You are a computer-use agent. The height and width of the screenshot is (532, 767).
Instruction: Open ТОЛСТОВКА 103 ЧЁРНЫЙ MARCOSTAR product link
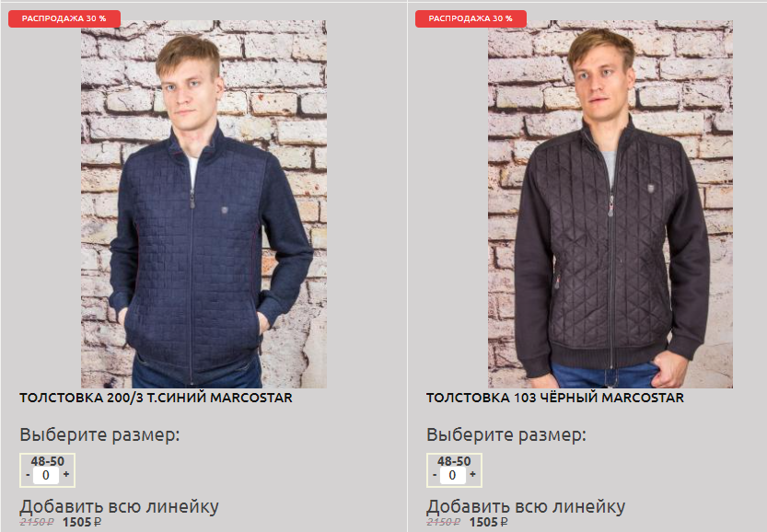click(x=554, y=398)
